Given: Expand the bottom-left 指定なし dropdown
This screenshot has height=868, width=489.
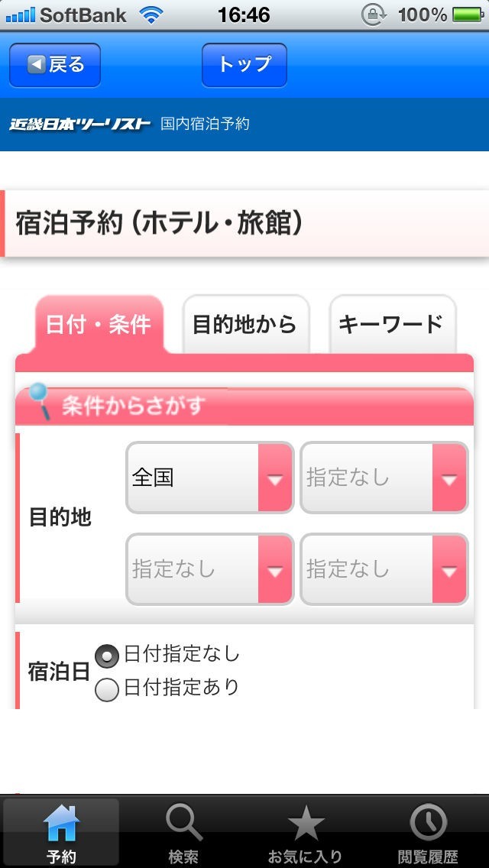Looking at the screenshot, I should pos(209,569).
